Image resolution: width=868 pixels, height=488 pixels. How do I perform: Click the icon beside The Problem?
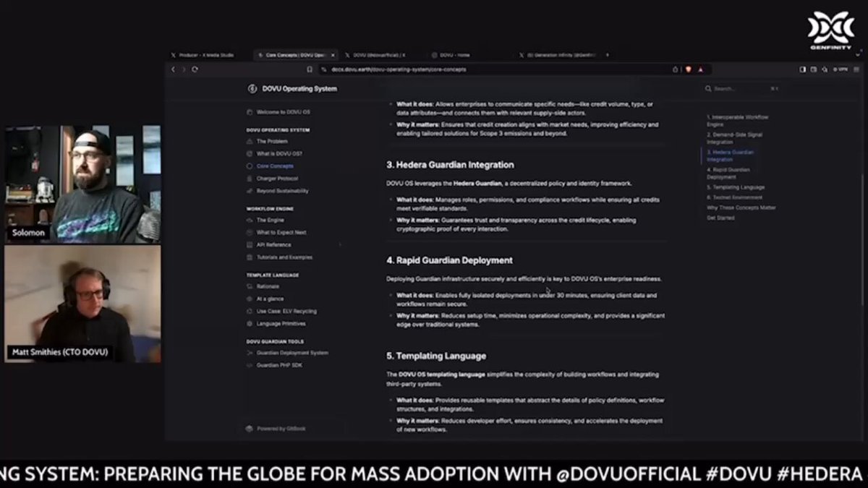coord(250,141)
